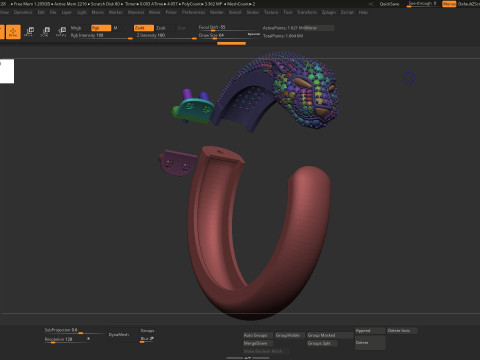Open the Picker menu
480x360 pixels.
pos(171,12)
